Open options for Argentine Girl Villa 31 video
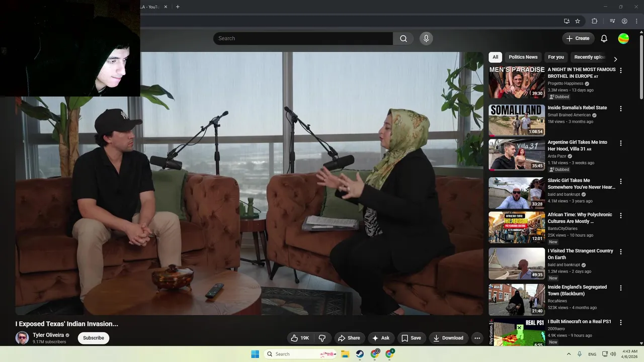Screen dimensions: 644x362 click(x=620, y=143)
